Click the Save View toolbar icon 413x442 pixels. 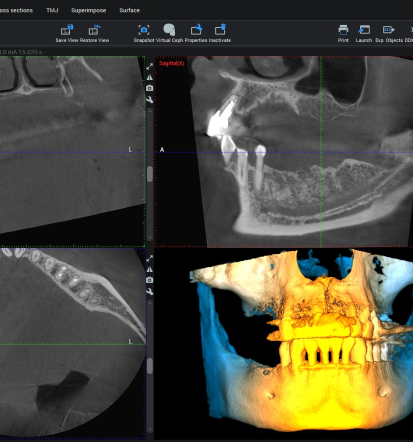[67, 30]
